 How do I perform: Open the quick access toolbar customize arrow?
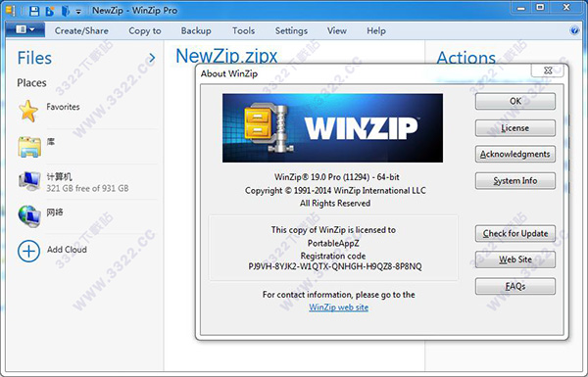[x=78, y=12]
